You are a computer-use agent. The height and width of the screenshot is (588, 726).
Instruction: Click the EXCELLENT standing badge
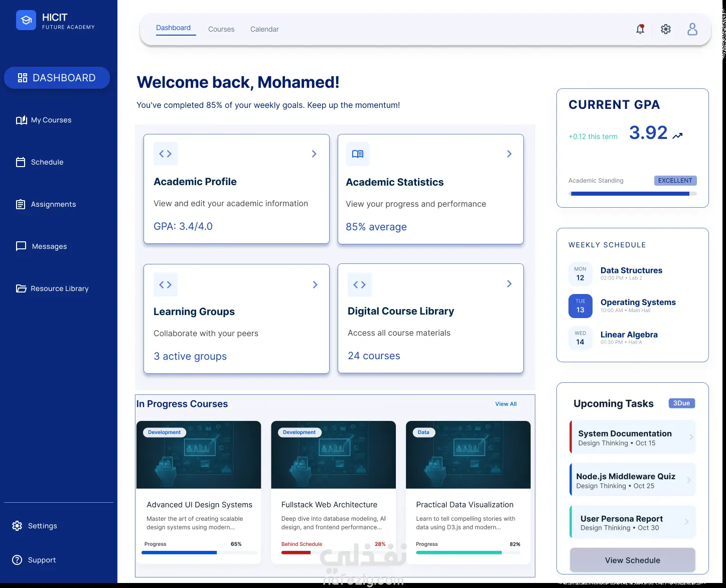[675, 181]
